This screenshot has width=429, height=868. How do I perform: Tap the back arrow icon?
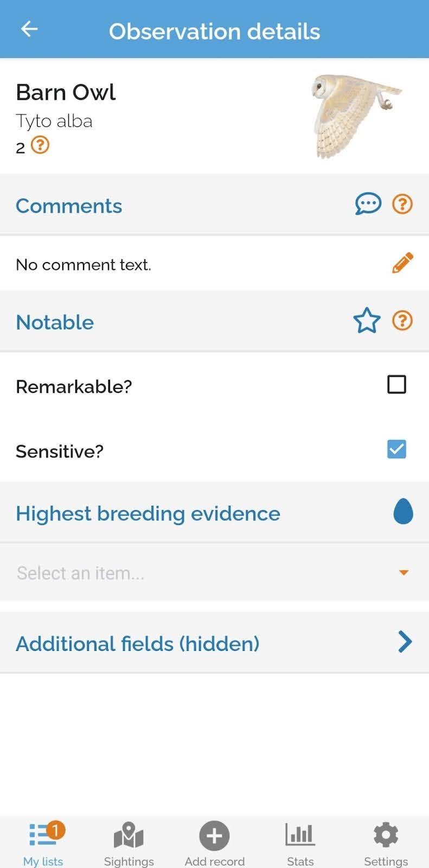click(29, 29)
